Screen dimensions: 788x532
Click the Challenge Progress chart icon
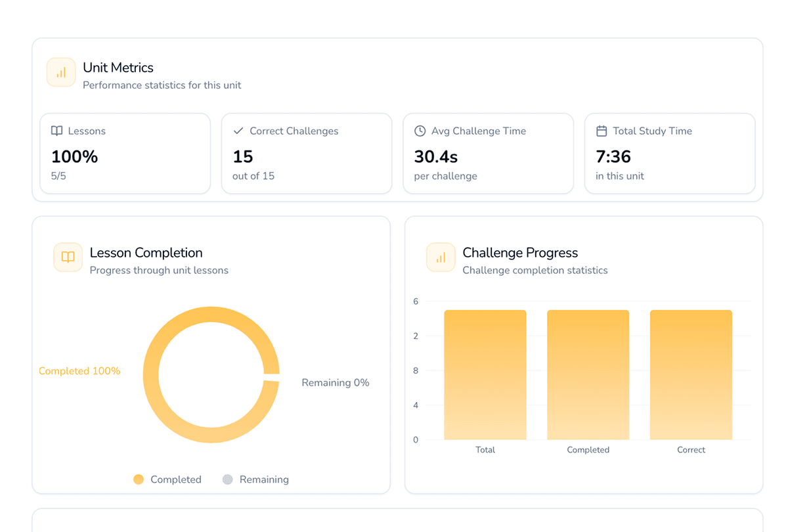[441, 257]
